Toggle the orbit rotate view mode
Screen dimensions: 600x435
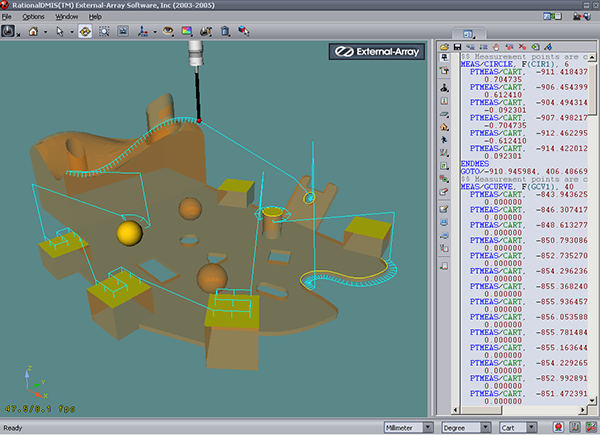(85, 31)
